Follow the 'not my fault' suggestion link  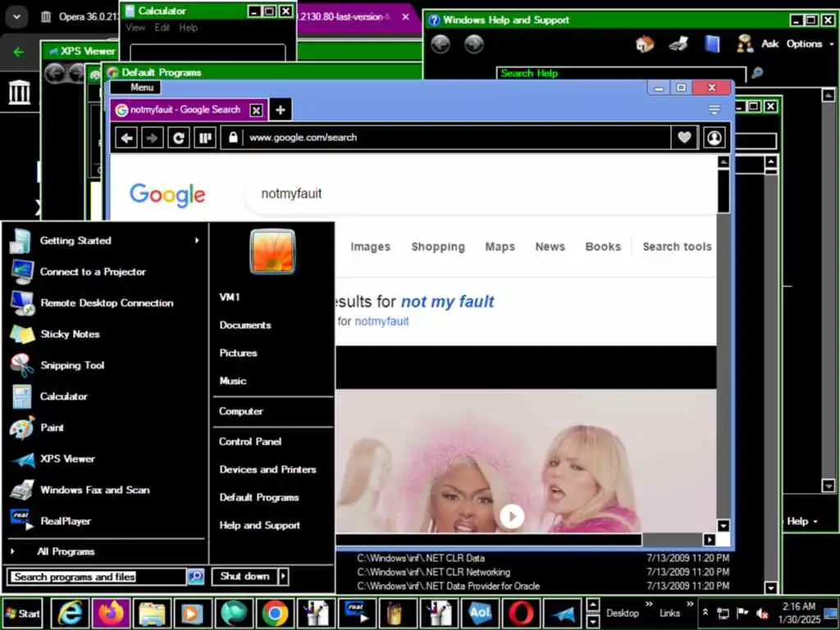[x=447, y=302]
